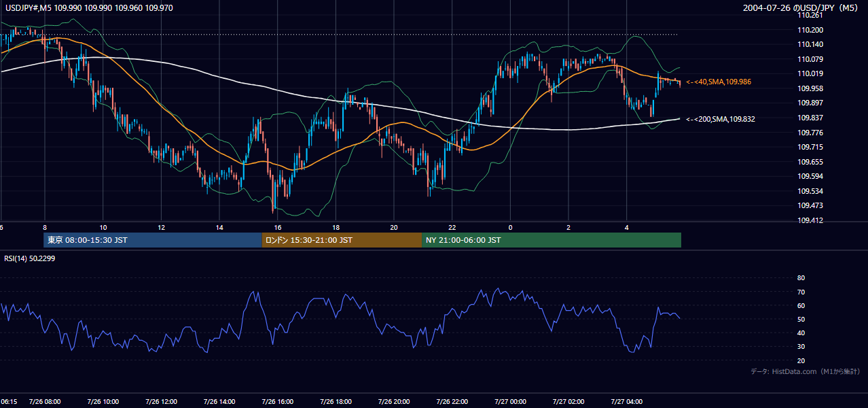Click the price axis value 109.776

pyautogui.click(x=810, y=133)
